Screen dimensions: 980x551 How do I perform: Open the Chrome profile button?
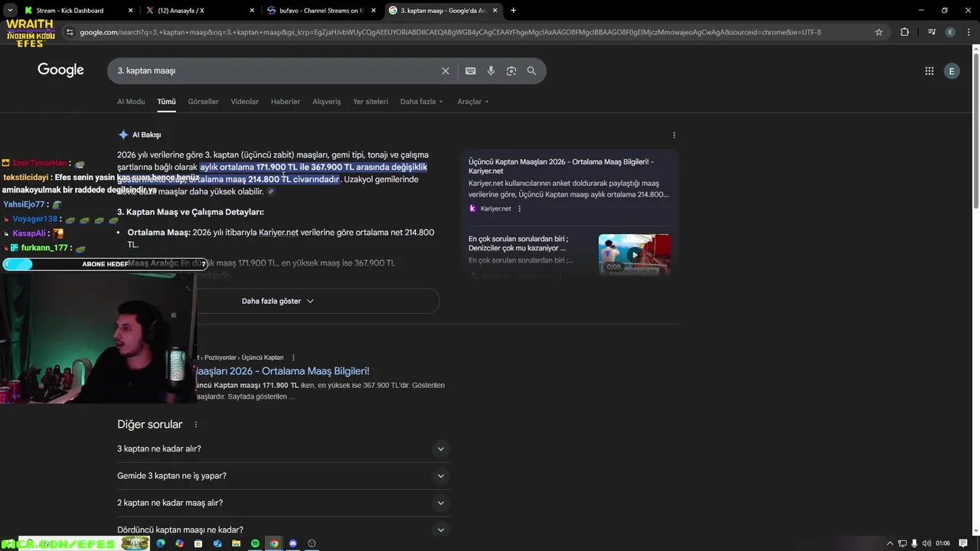950,32
